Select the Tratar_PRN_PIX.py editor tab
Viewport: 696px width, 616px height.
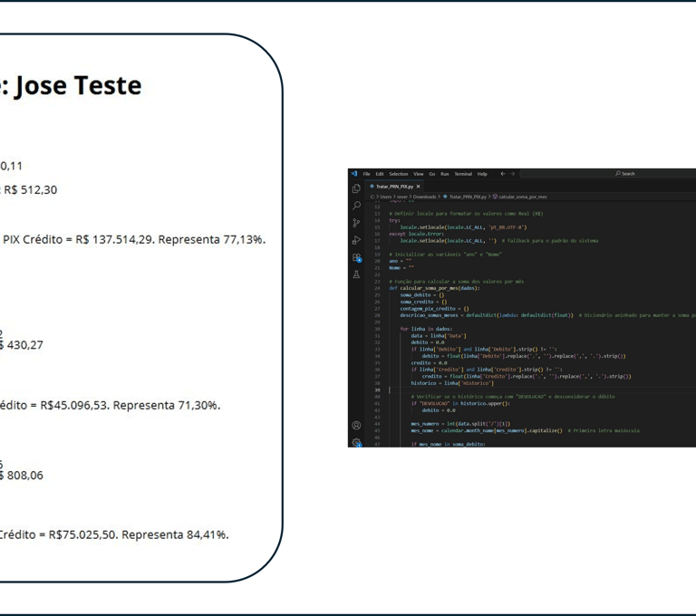(x=394, y=187)
